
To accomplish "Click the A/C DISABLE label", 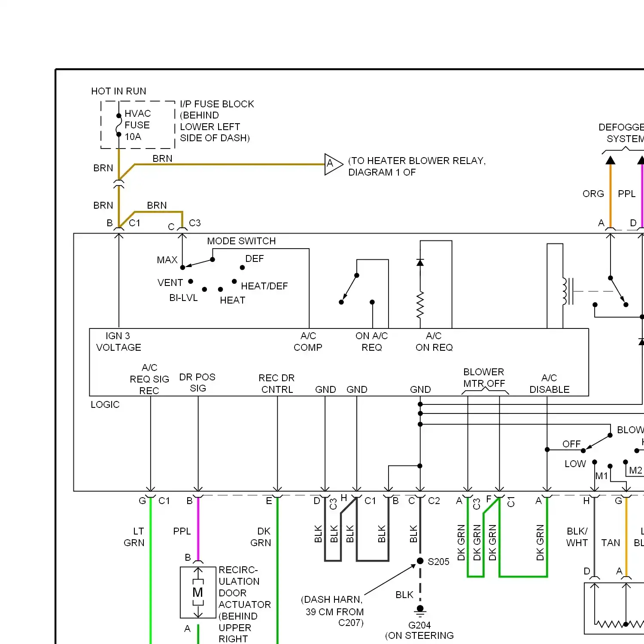I will click(549, 384).
